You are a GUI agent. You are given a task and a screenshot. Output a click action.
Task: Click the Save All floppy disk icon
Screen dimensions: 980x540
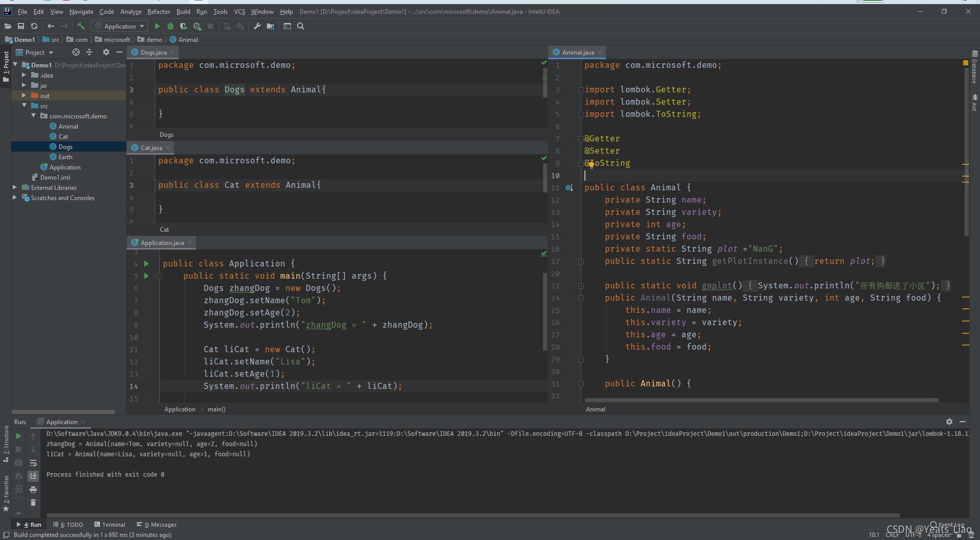point(21,26)
